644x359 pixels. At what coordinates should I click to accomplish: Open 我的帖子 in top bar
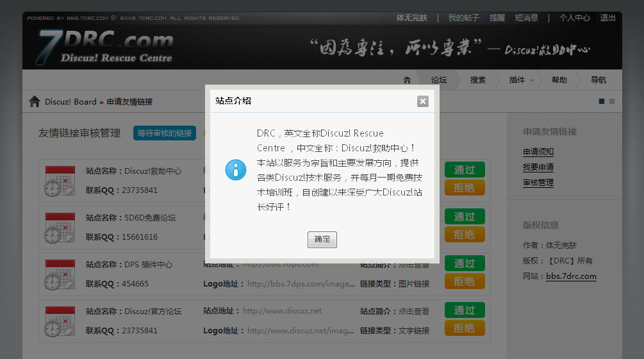(463, 18)
